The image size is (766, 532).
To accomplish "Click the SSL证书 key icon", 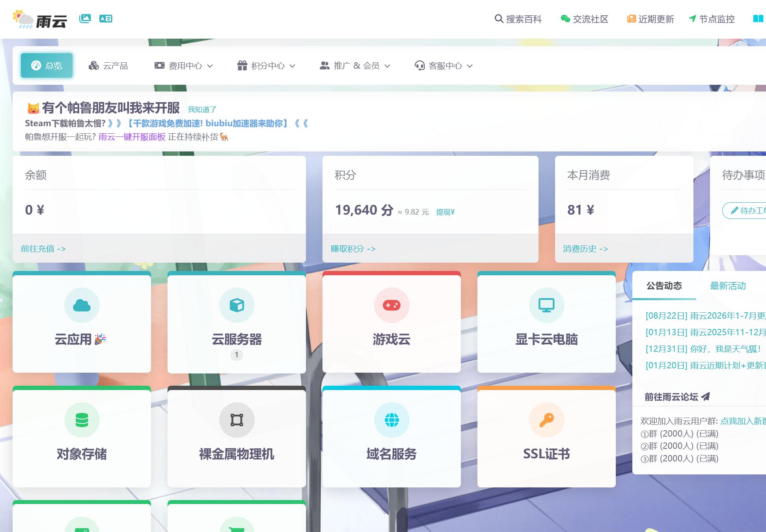I will [x=547, y=420].
